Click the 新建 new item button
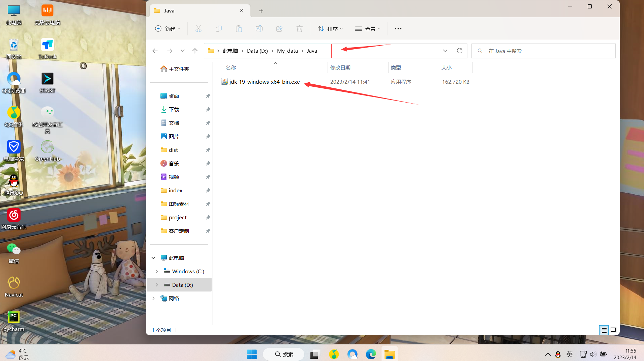 point(167,29)
